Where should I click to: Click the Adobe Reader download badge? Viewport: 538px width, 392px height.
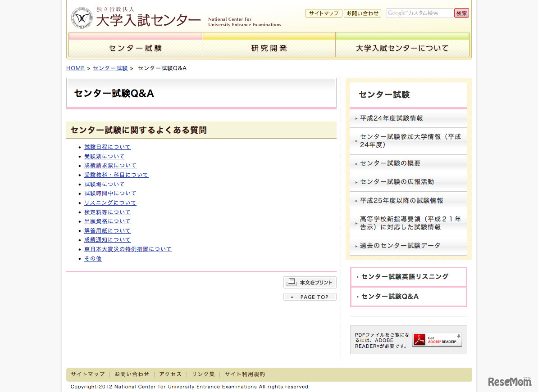point(437,340)
